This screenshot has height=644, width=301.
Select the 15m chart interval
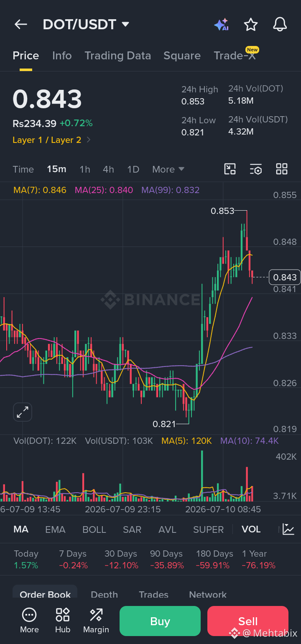pyautogui.click(x=56, y=169)
